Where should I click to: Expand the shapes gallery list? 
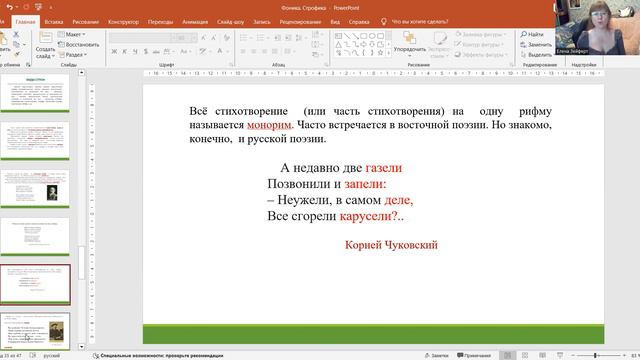389,53
